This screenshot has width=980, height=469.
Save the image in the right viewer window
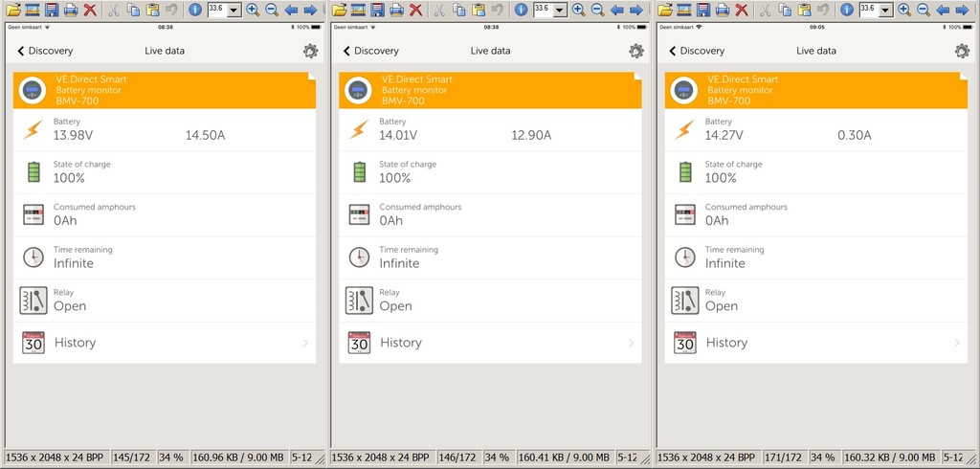(x=703, y=10)
